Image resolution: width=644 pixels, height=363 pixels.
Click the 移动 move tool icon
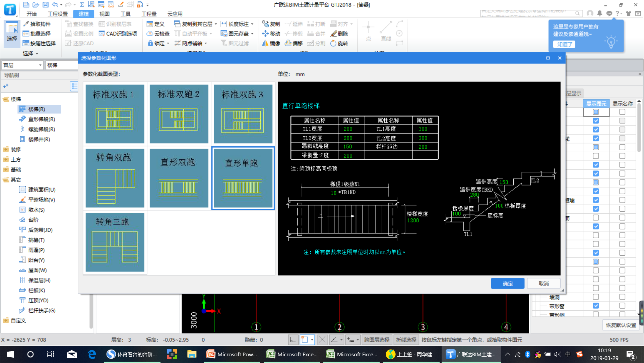click(x=265, y=34)
